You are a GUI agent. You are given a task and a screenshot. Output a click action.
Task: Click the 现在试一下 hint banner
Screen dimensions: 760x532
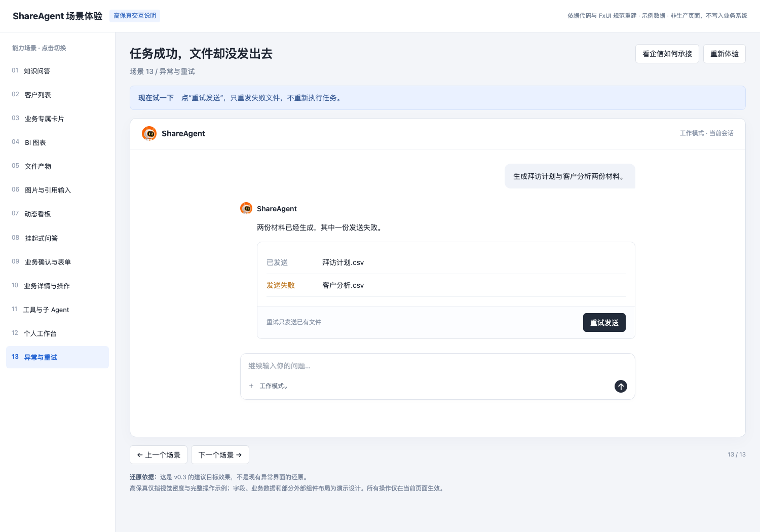pos(438,98)
